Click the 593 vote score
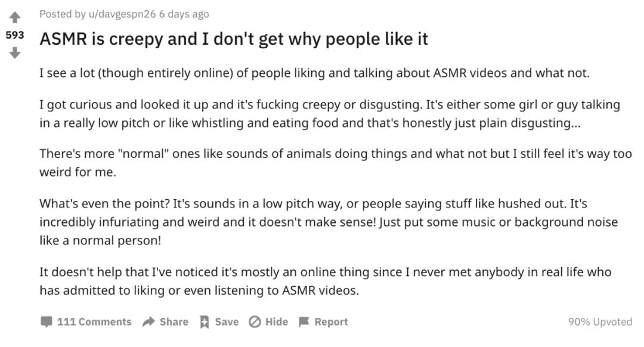 (15, 35)
